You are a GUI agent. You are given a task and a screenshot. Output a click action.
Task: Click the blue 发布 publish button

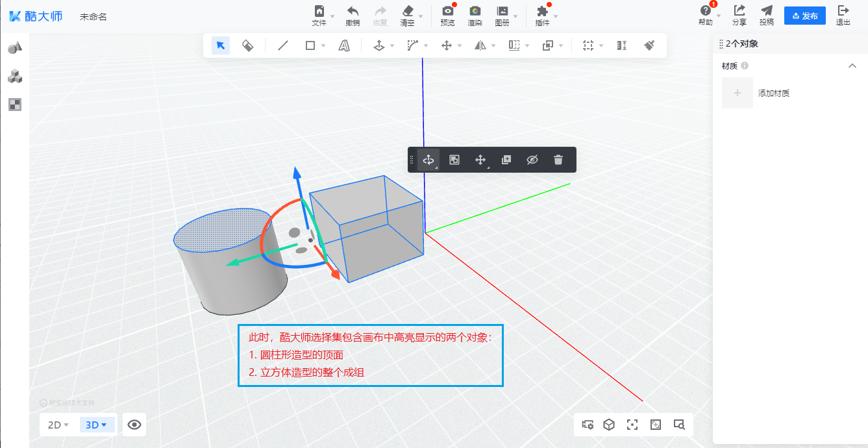[805, 16]
